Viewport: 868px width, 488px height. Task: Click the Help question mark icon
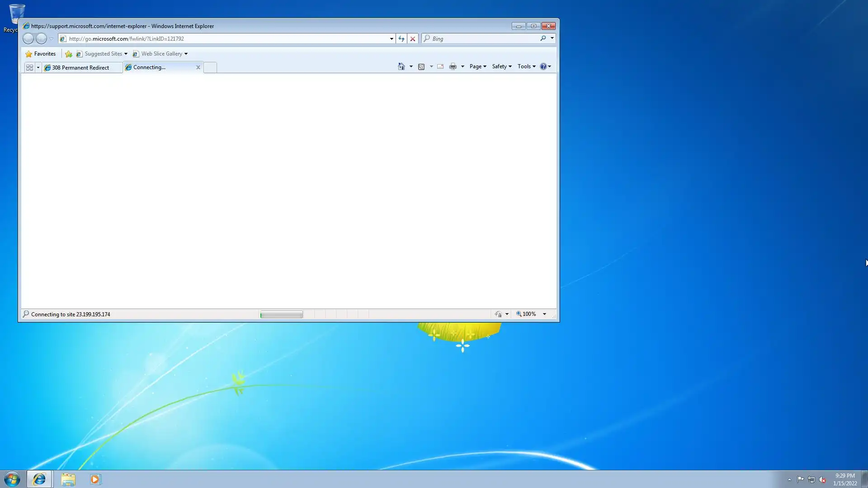pos(543,66)
